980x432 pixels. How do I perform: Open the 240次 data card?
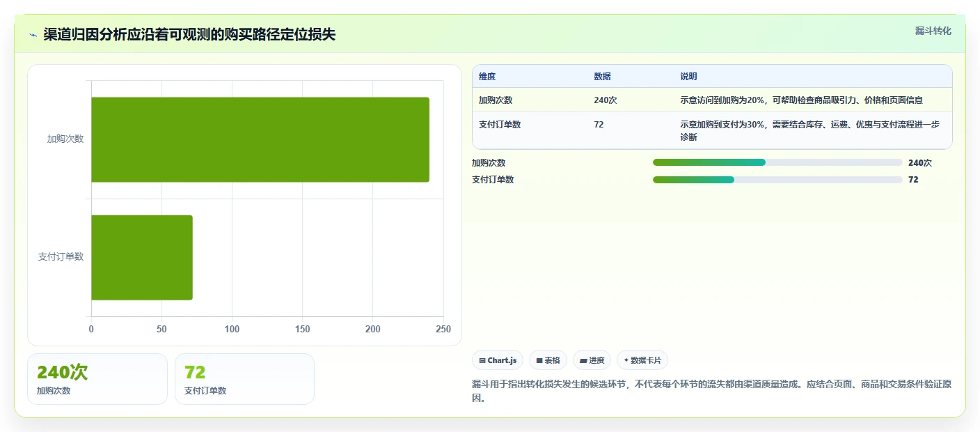point(97,379)
